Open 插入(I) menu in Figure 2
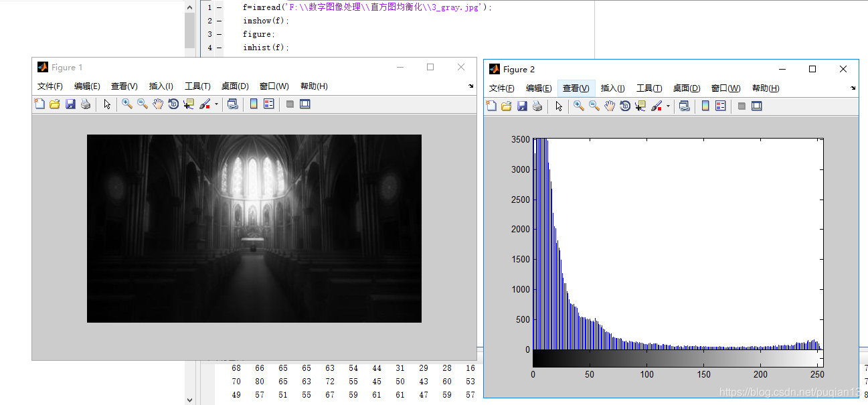The width and height of the screenshot is (868, 405). (613, 88)
